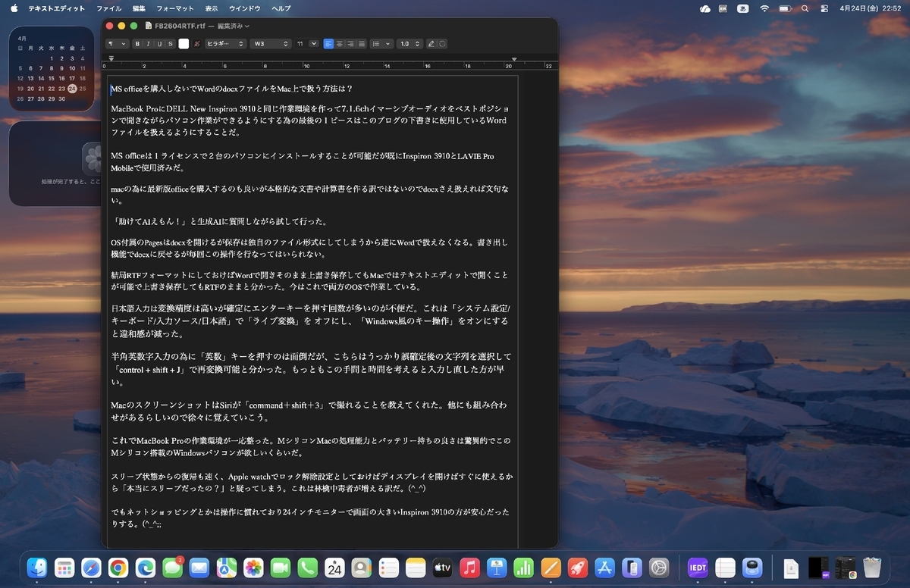Open the text background color swatch
The height and width of the screenshot is (588, 910).
point(196,44)
